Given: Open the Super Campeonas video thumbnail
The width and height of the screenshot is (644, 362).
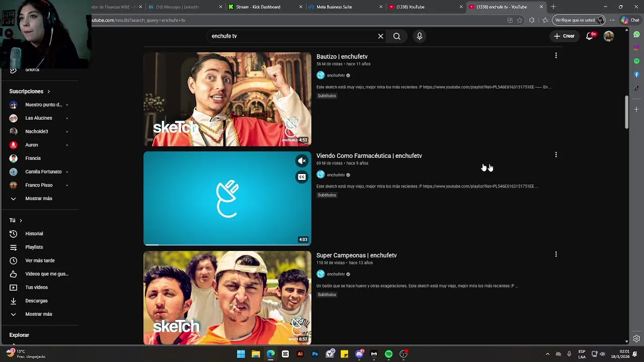Looking at the screenshot, I should 227,298.
